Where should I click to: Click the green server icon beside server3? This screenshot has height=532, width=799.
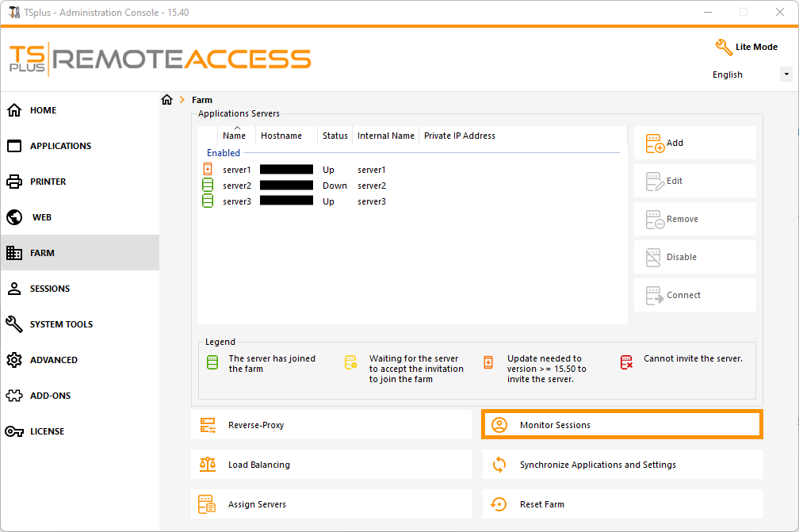coord(208,201)
